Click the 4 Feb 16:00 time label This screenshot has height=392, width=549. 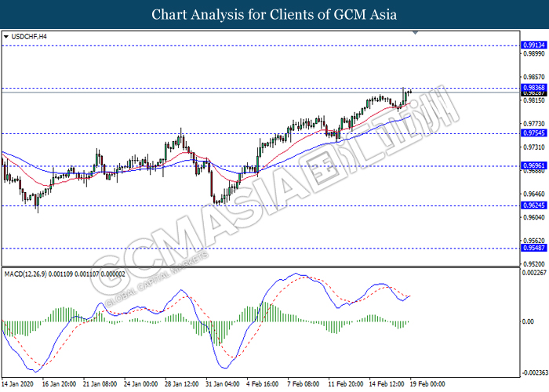click(x=262, y=384)
